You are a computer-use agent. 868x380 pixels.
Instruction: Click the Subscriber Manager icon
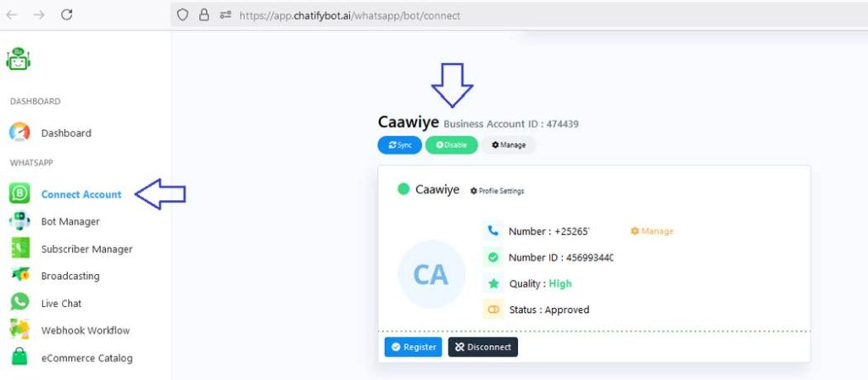point(19,249)
